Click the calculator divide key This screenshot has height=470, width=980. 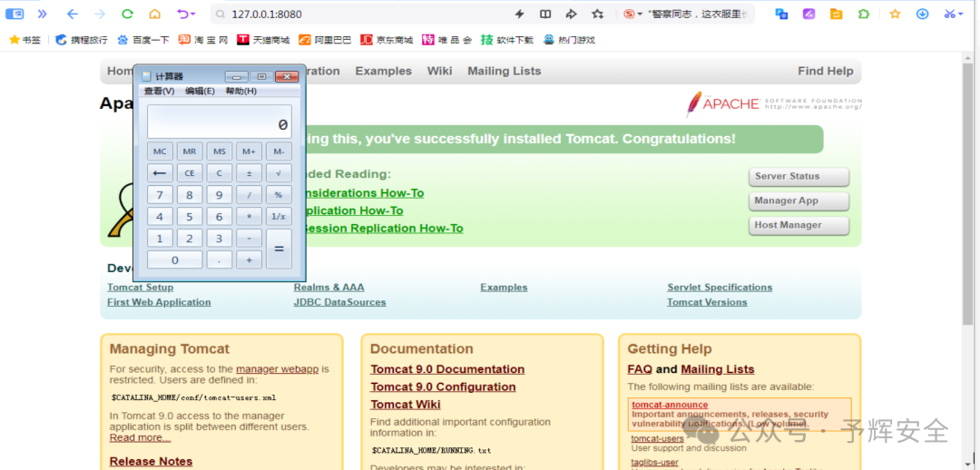point(249,195)
